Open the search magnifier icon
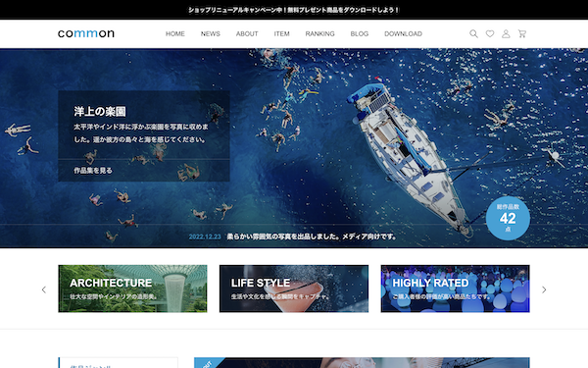588x368 pixels. coord(473,33)
